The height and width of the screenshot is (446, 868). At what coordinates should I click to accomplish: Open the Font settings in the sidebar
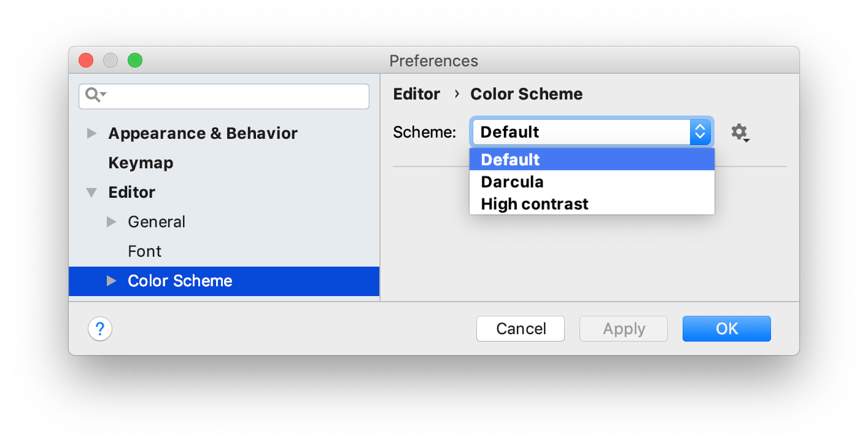[x=144, y=251]
